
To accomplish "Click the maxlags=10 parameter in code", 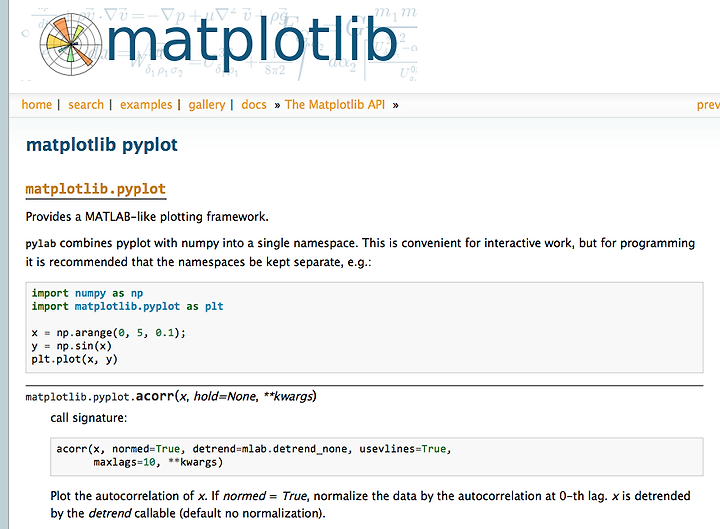I will tap(124, 462).
